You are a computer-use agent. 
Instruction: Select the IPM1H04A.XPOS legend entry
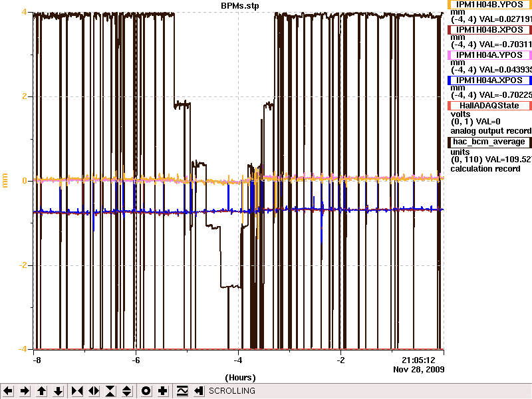(489, 80)
